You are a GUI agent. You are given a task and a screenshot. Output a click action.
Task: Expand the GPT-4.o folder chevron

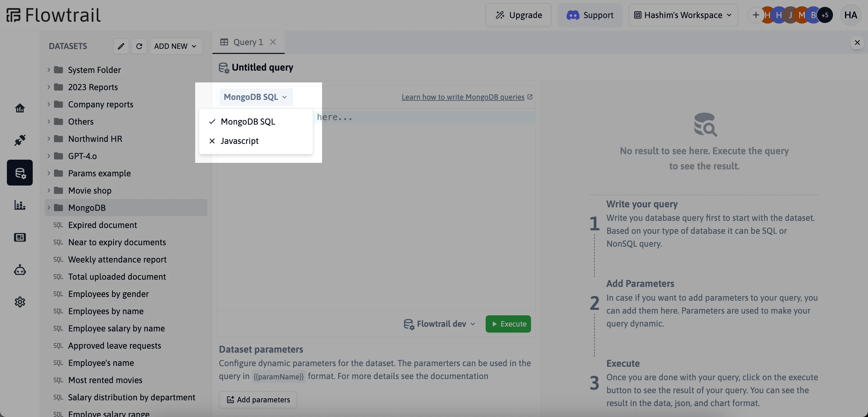tap(49, 156)
